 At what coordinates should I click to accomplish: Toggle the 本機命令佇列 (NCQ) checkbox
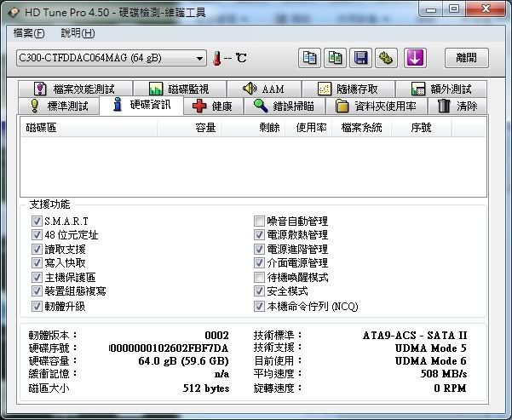click(259, 307)
